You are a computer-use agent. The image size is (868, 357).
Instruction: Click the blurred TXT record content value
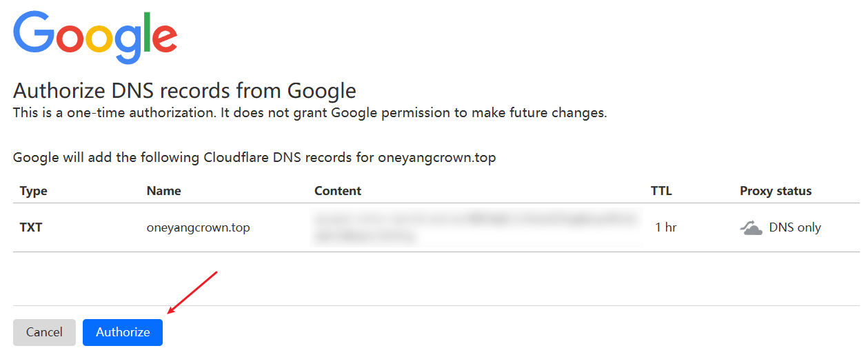[x=476, y=227]
